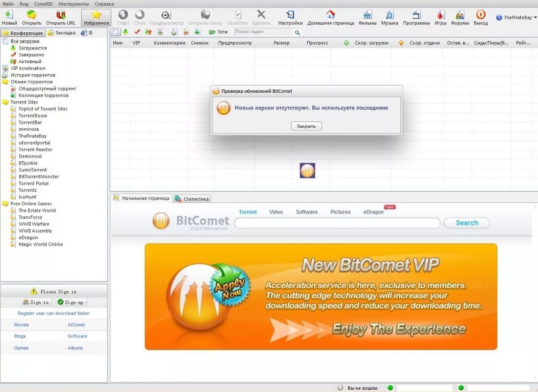The image size is (538, 392).
Task: Click the Sign in button
Action: [36, 302]
